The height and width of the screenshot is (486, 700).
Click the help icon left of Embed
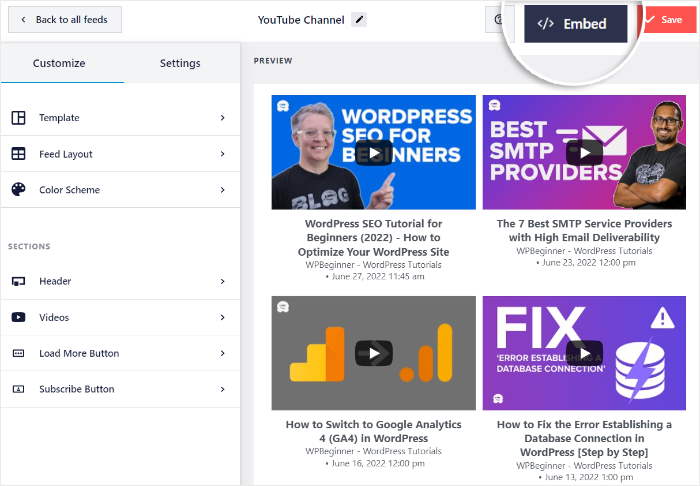(498, 20)
